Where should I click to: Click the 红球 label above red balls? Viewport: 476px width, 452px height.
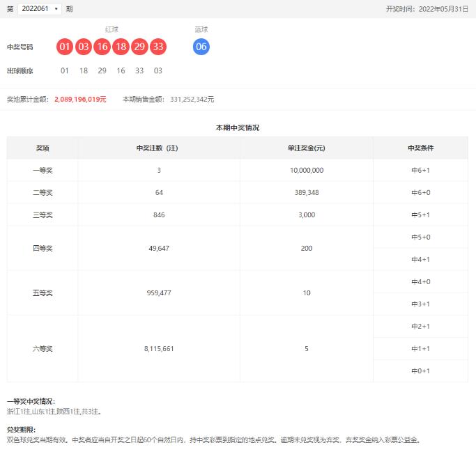click(x=112, y=29)
